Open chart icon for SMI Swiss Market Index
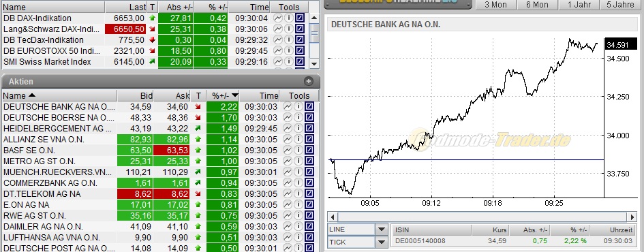This screenshot has width=644, height=252. [x=278, y=61]
